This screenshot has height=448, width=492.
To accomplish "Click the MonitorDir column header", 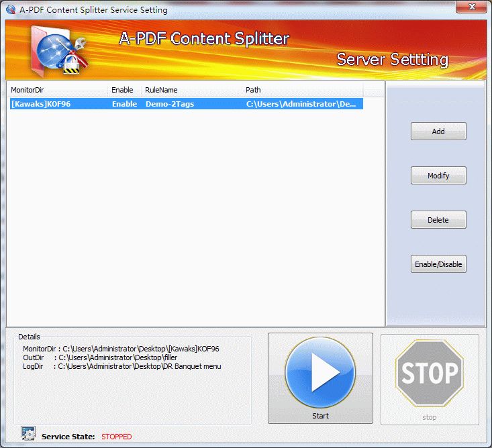I will click(58, 90).
